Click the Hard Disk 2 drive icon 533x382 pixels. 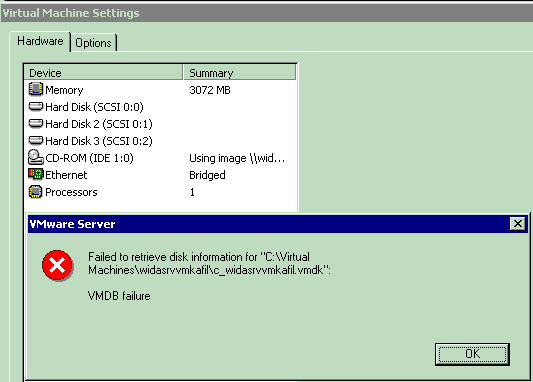click(x=35, y=123)
